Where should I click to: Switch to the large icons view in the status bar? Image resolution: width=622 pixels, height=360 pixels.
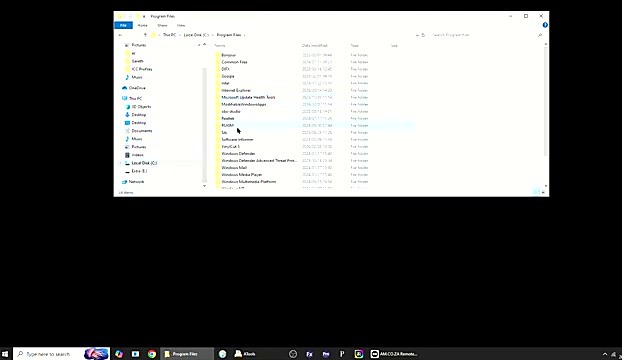pyautogui.click(x=542, y=192)
